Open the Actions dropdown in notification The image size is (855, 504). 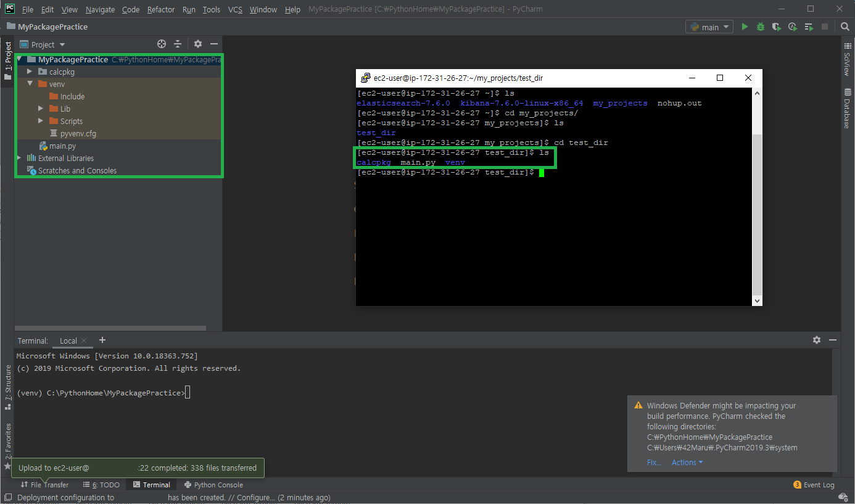coord(687,463)
